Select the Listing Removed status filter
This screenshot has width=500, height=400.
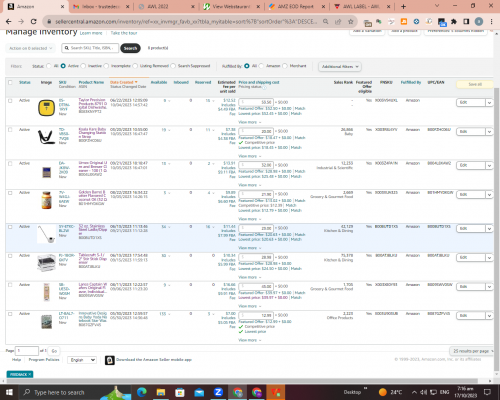pyautogui.click(x=135, y=66)
